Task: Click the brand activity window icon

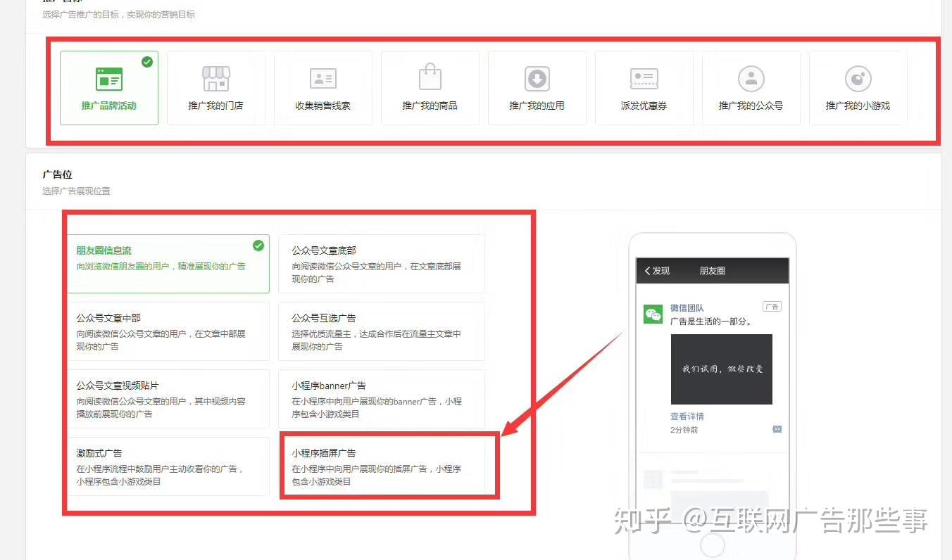Action: tap(109, 79)
